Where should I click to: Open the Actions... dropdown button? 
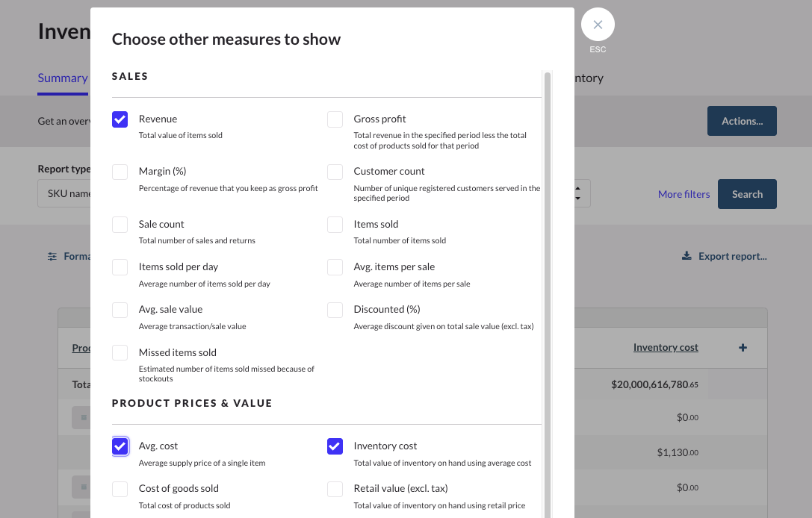tap(742, 121)
